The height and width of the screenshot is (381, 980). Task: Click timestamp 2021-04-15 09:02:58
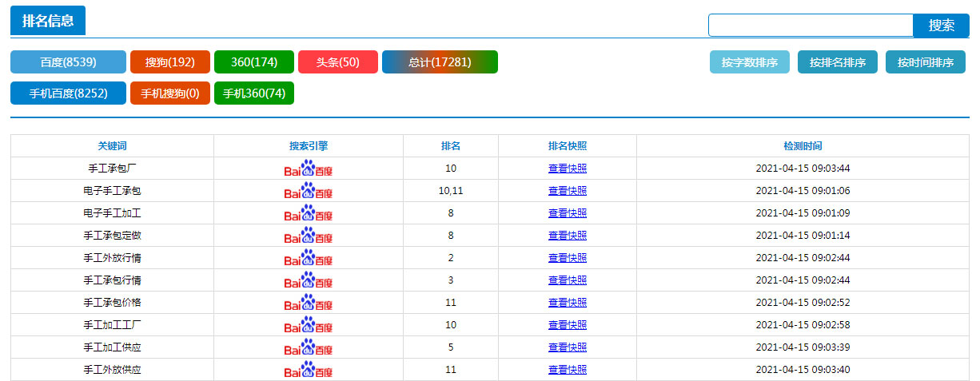tap(803, 325)
